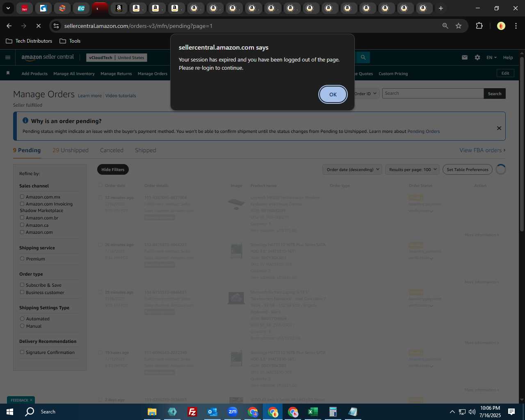Select the Automated shipping settings option
Image resolution: width=525 pixels, height=420 pixels.
click(x=22, y=318)
